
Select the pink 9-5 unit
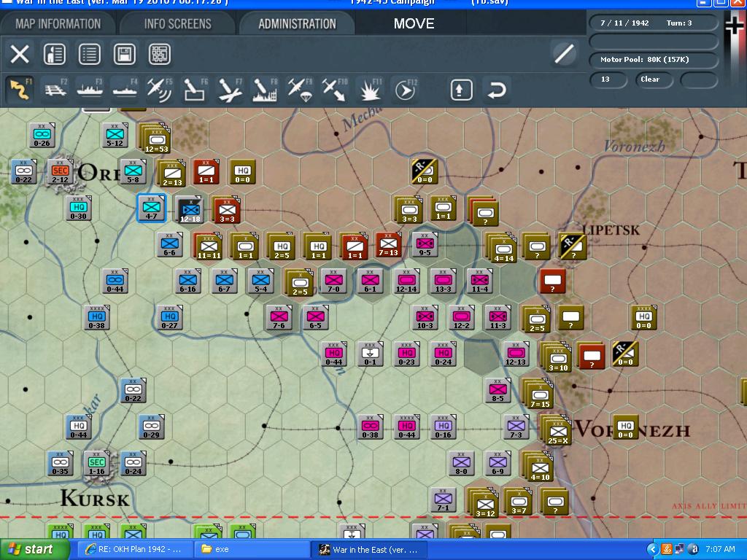425,244
